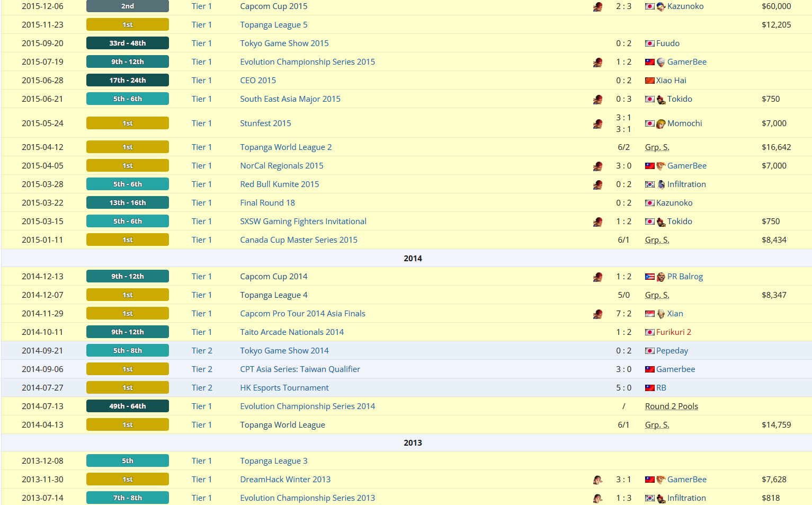
Task: Go to Taito Arcade Nationals 2014 page
Action: [292, 332]
